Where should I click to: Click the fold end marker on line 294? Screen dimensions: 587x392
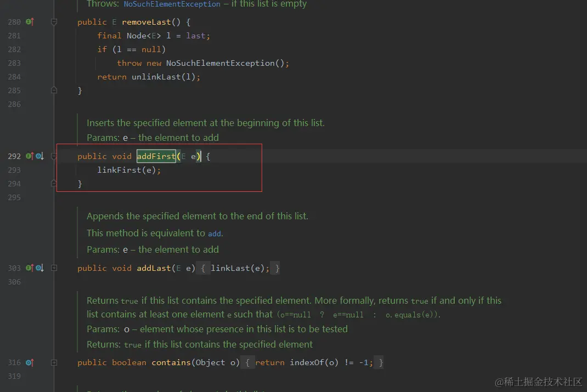(x=54, y=183)
